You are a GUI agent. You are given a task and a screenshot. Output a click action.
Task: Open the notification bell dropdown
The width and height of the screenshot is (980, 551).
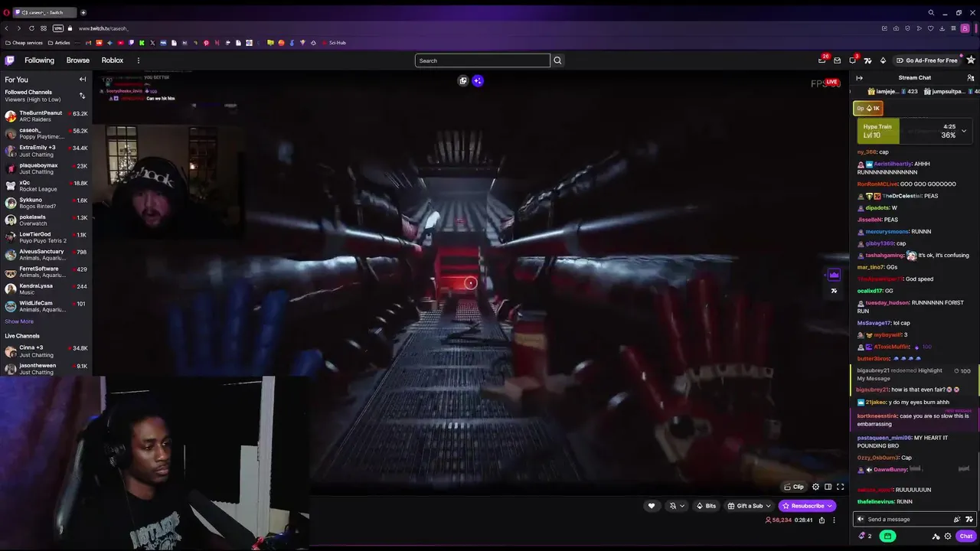[677, 506]
